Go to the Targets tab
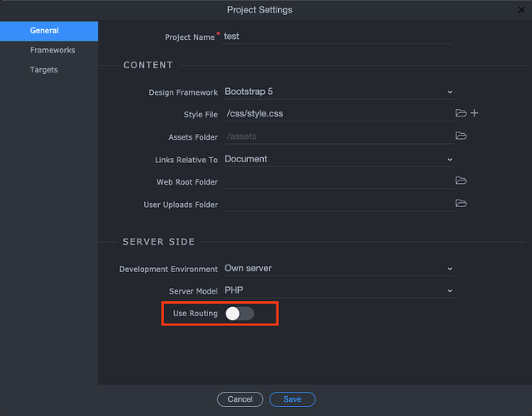Screen dimensions: 532x416 (49, 70)
